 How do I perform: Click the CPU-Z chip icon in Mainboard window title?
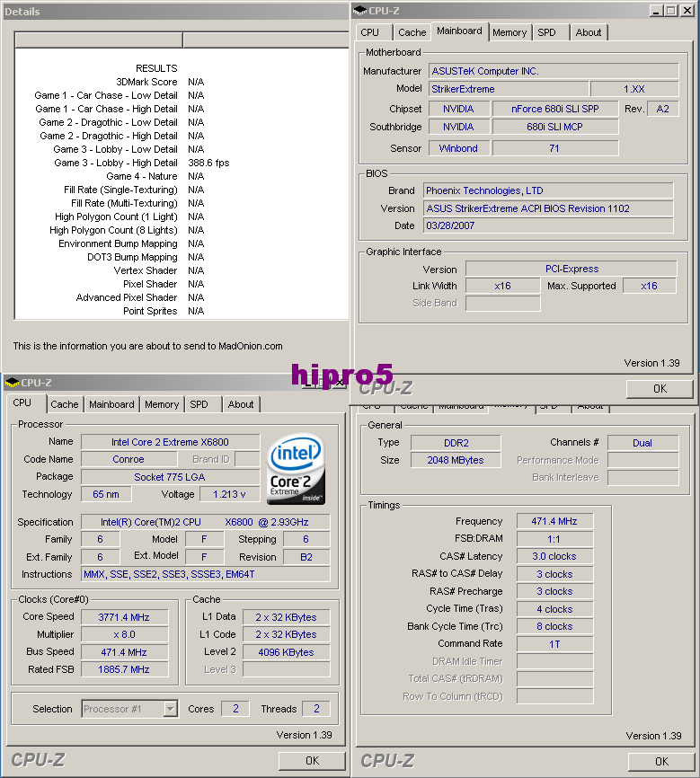360,11
